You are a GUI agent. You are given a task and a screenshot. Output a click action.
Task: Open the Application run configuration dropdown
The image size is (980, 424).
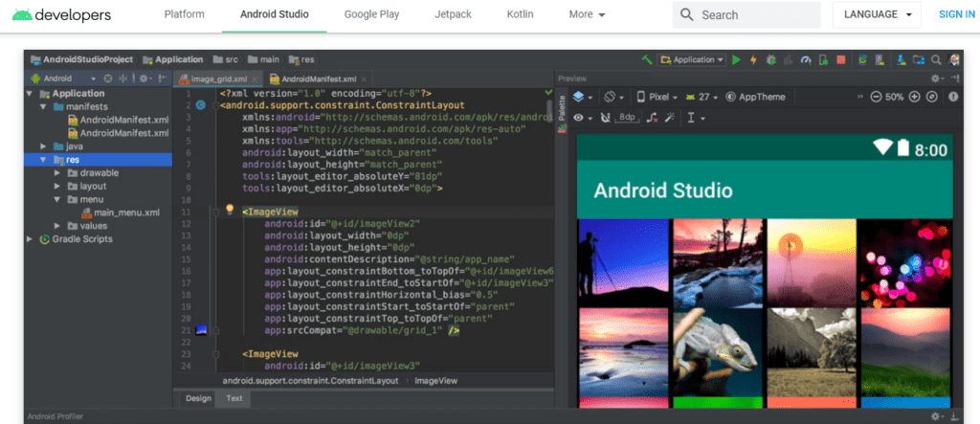click(x=691, y=60)
